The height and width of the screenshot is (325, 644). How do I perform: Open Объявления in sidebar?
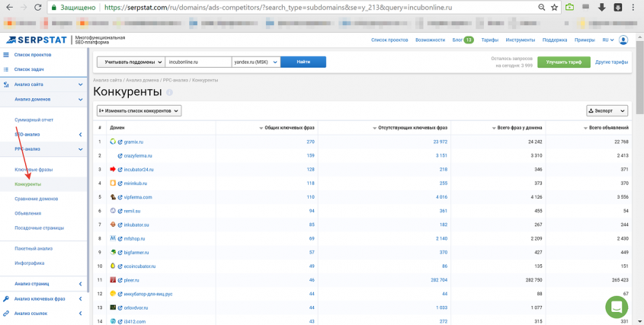(27, 213)
